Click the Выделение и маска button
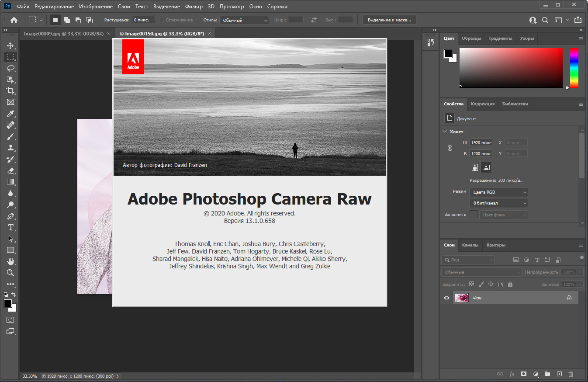The image size is (588, 382). click(x=389, y=20)
